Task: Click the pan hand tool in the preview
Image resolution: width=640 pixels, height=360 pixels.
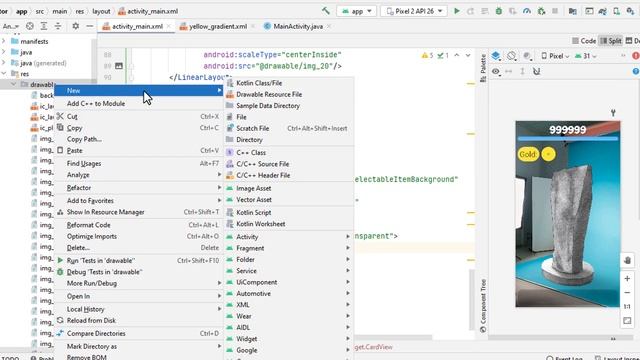Action: pos(628,260)
